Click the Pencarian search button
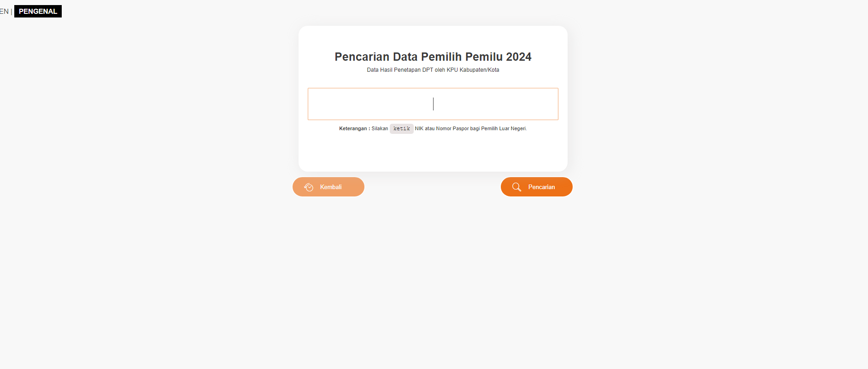Viewport: 868px width, 369px height. point(536,187)
